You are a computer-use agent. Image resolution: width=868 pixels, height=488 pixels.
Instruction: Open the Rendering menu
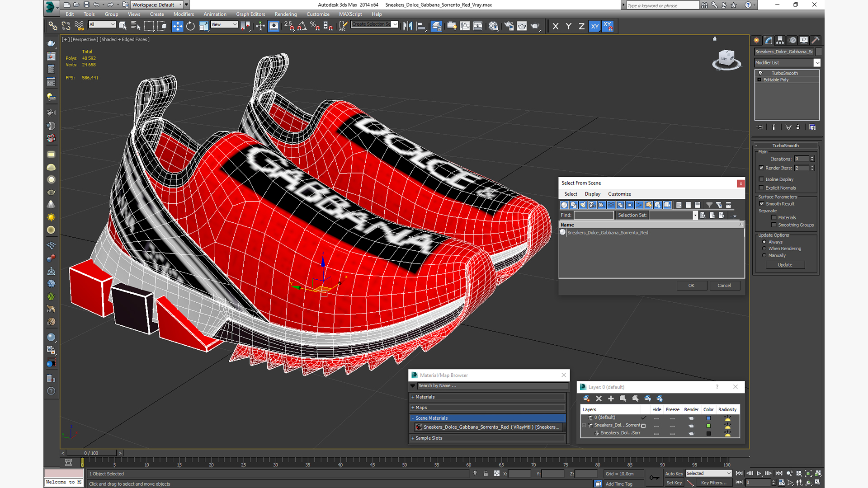286,14
